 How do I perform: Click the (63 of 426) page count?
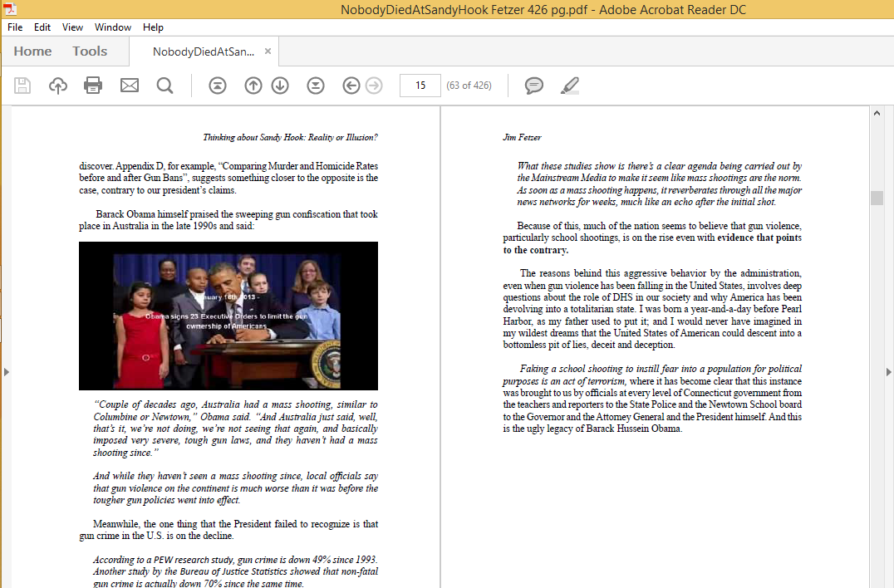469,86
